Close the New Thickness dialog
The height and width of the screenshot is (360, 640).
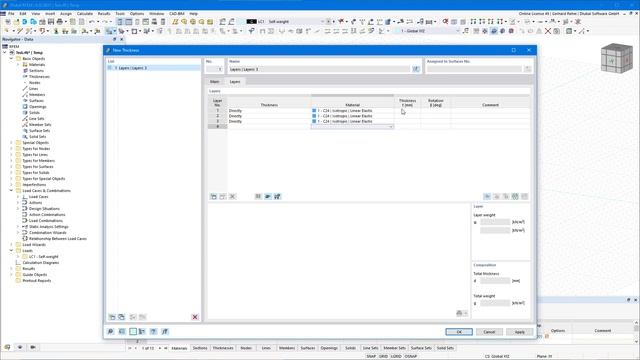click(x=529, y=50)
